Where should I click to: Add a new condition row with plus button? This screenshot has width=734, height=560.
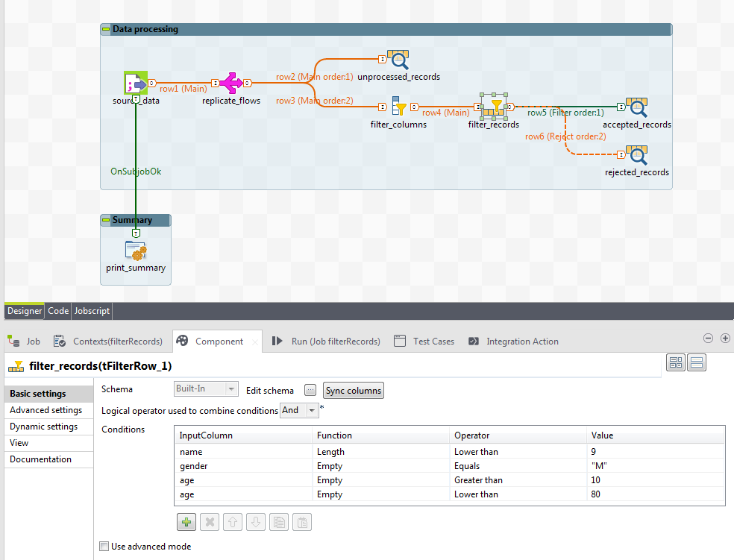point(186,522)
